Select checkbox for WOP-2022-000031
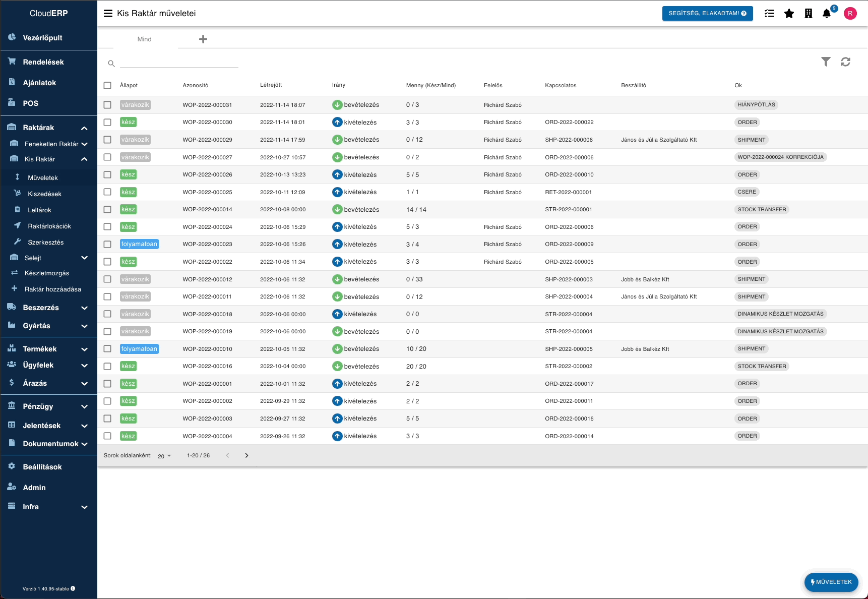The height and width of the screenshot is (599, 868). click(x=107, y=105)
